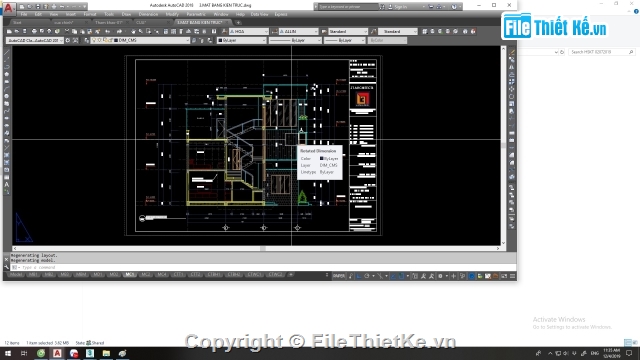The image size is (640, 360).
Task: Select the Circle tool in Draw toolbar
Action: click(7, 96)
